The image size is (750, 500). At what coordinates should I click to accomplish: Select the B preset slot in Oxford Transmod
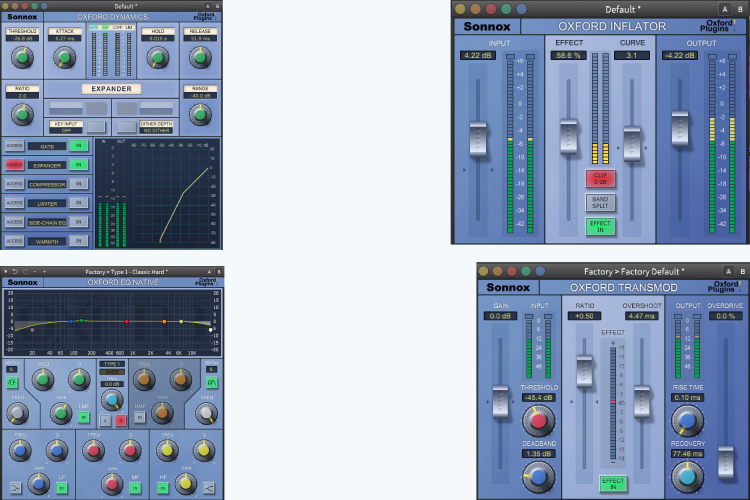point(743,271)
